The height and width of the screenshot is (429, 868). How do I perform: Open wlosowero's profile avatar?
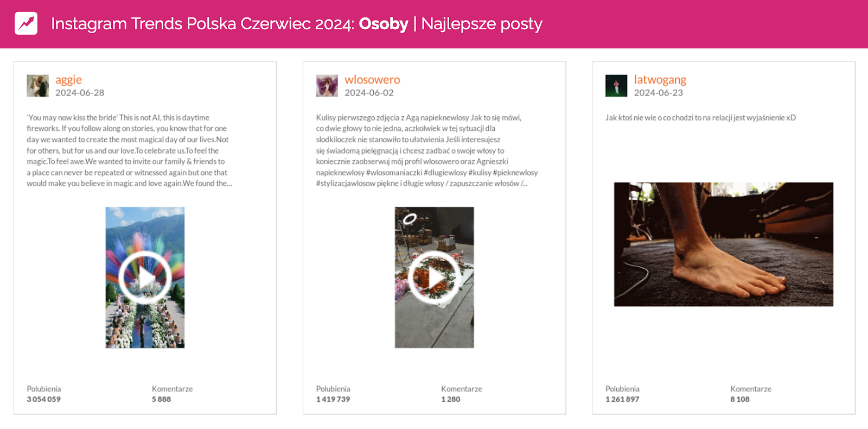tap(327, 86)
